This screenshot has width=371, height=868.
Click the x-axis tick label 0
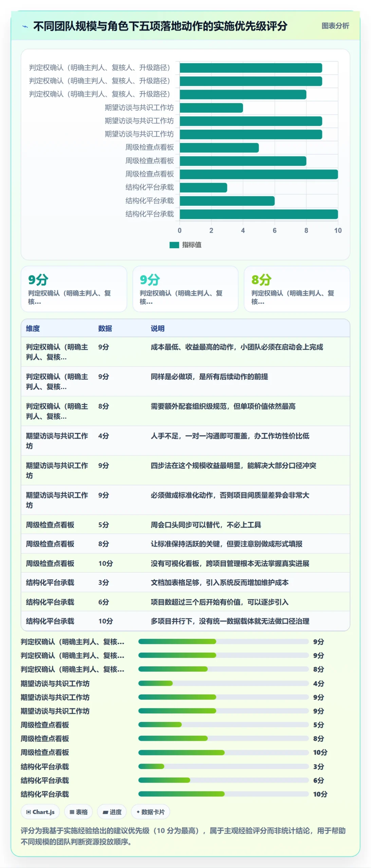pos(180,231)
